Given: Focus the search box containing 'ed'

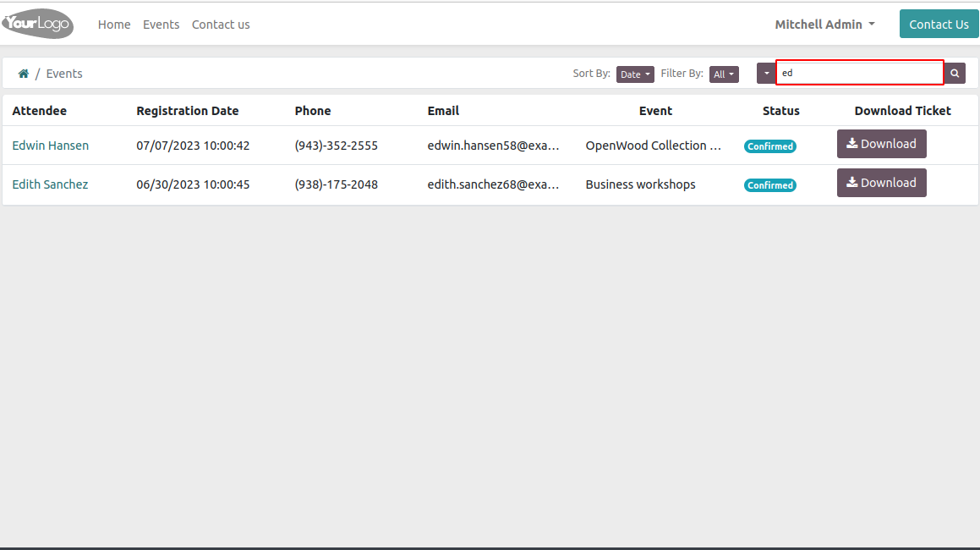Looking at the screenshot, I should tap(859, 74).
